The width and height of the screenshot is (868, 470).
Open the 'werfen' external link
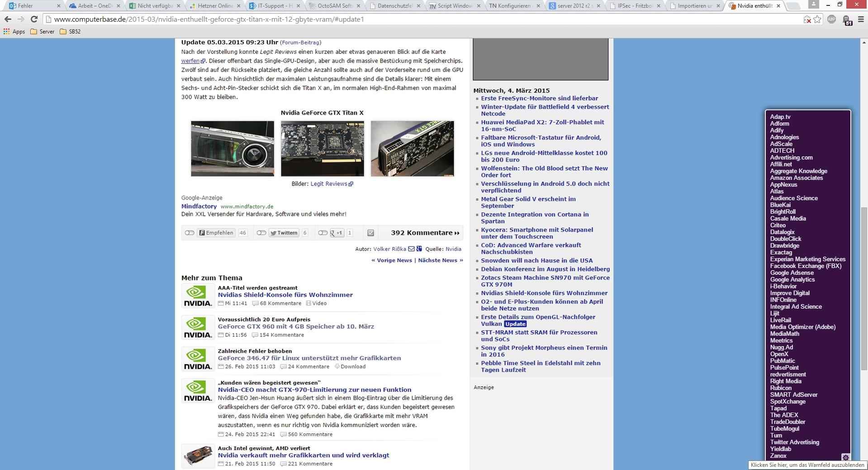(x=193, y=61)
